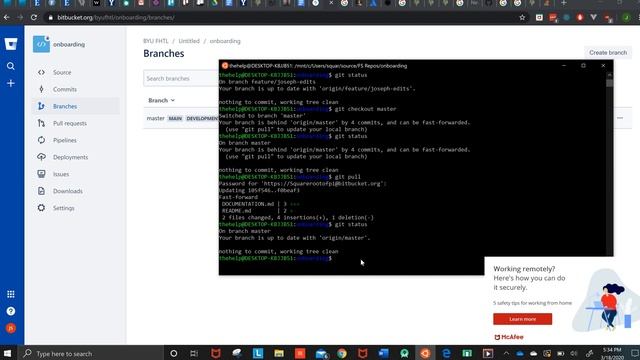The height and width of the screenshot is (360, 640).
Task: Click the Bitbucket logo in the blue sidebar
Action: (11, 44)
